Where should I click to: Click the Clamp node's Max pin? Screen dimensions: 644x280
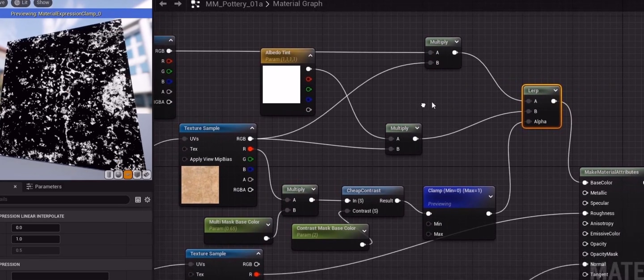tap(429, 234)
